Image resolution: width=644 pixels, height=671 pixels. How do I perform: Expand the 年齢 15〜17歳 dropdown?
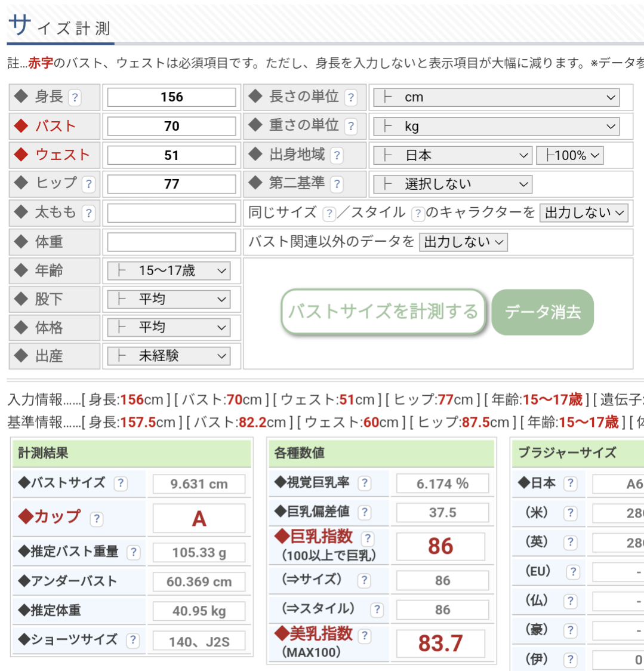168,271
